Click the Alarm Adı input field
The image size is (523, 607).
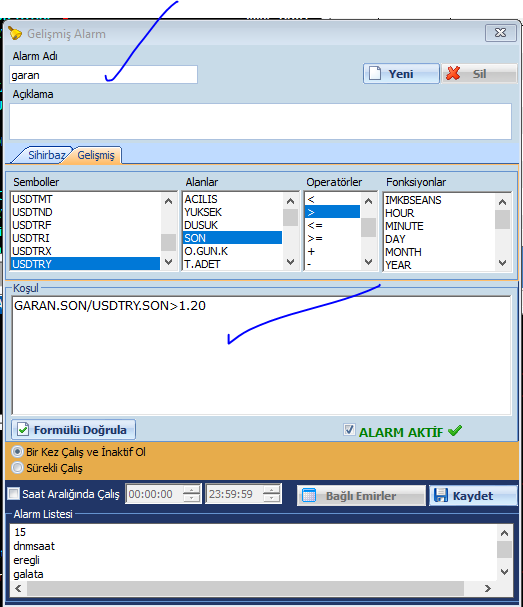click(103, 74)
